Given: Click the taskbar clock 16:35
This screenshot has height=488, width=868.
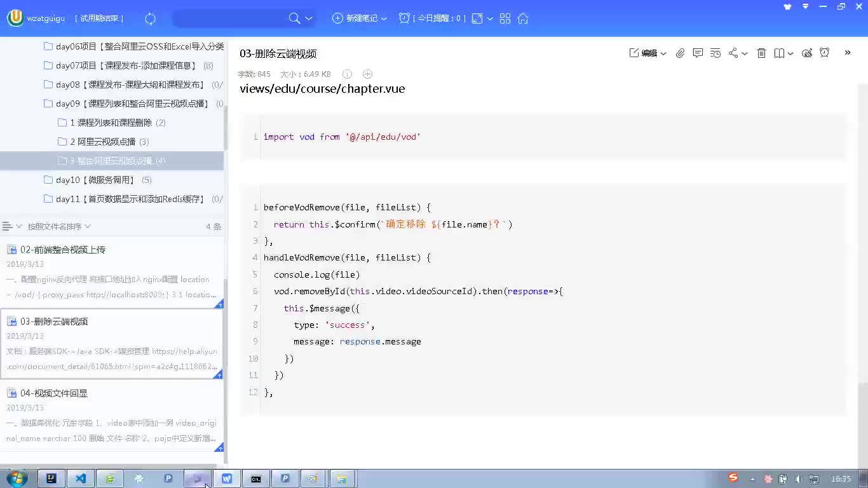Looking at the screenshot, I should (841, 479).
